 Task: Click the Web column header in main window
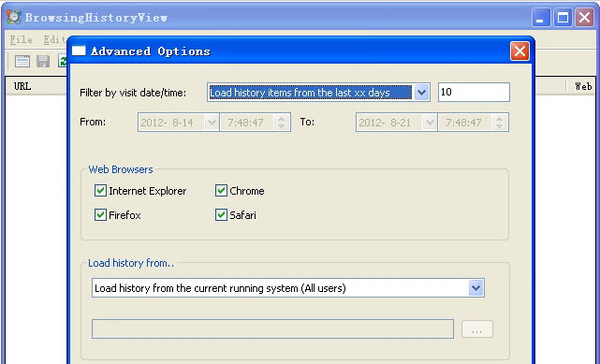(582, 86)
